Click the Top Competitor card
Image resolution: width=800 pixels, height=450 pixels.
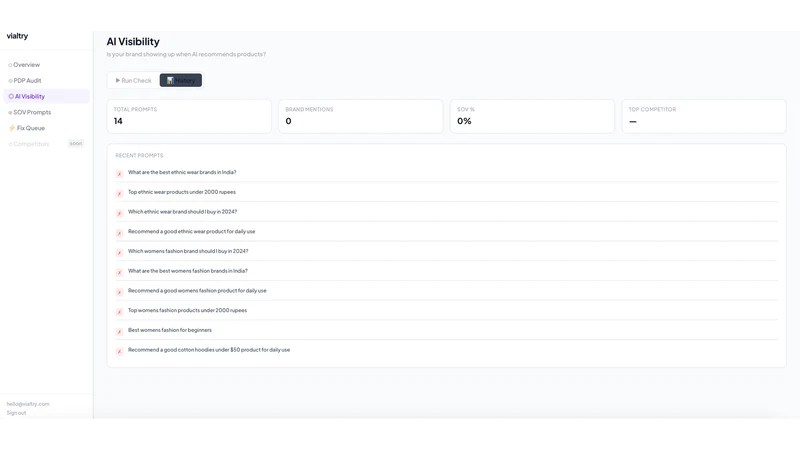click(x=704, y=116)
